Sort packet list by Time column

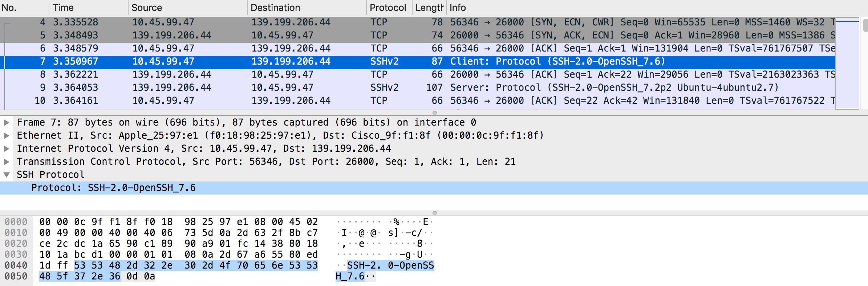click(x=88, y=8)
